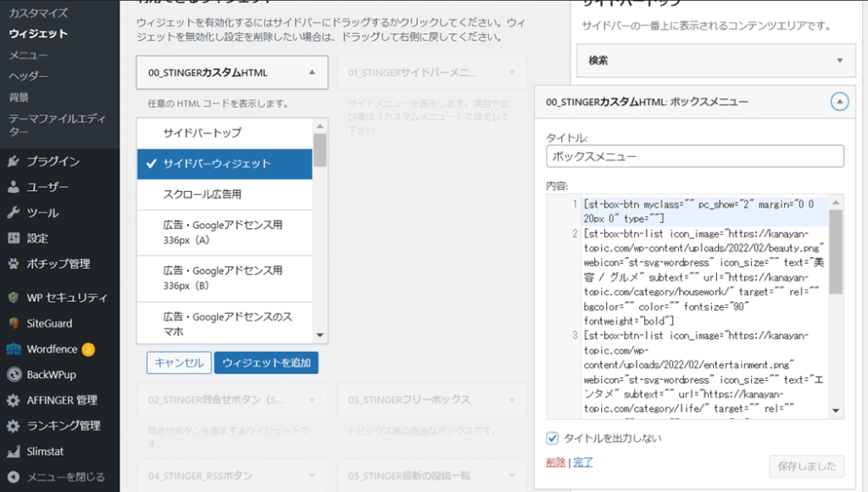Click the Slimstat chart icon
Screen dimensions: 868x492
(x=13, y=451)
